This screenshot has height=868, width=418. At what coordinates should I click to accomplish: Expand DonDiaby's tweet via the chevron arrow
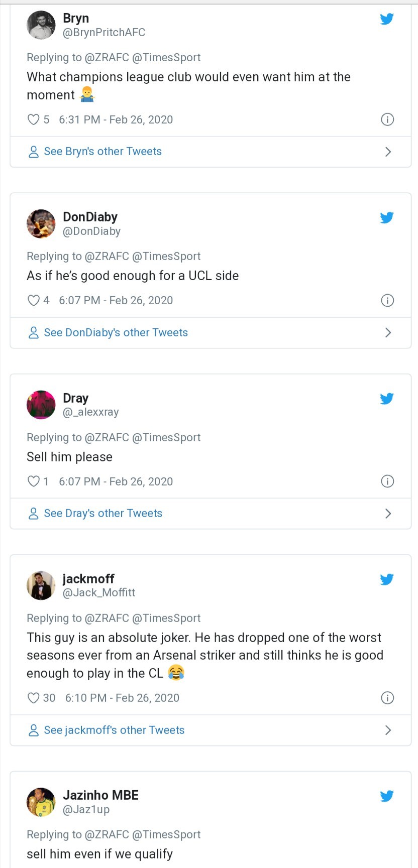(x=387, y=332)
